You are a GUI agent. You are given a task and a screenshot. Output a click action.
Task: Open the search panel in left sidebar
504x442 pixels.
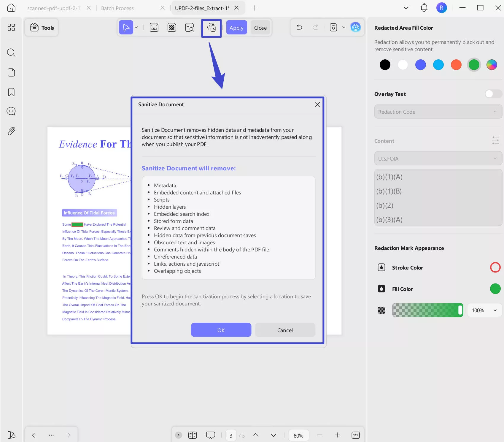(x=11, y=53)
